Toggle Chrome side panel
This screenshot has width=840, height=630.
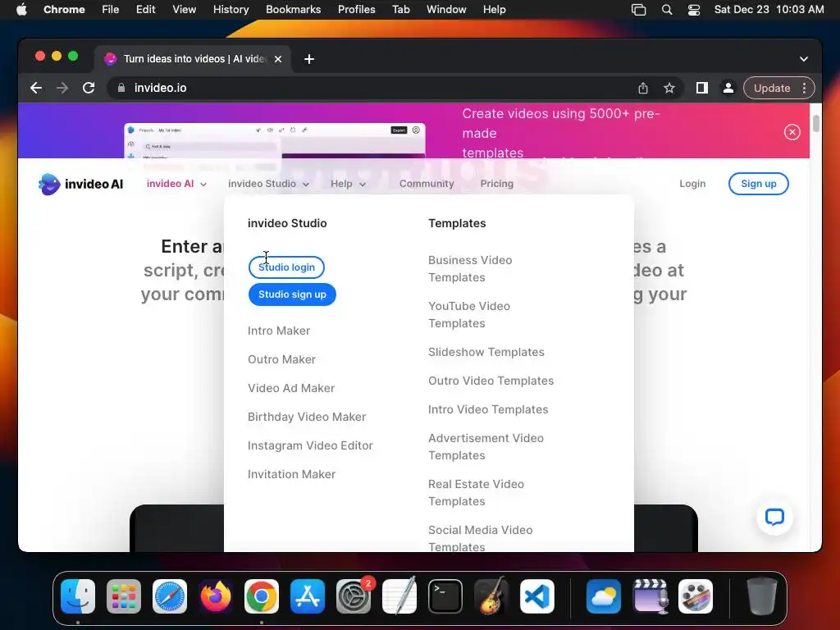coord(702,88)
